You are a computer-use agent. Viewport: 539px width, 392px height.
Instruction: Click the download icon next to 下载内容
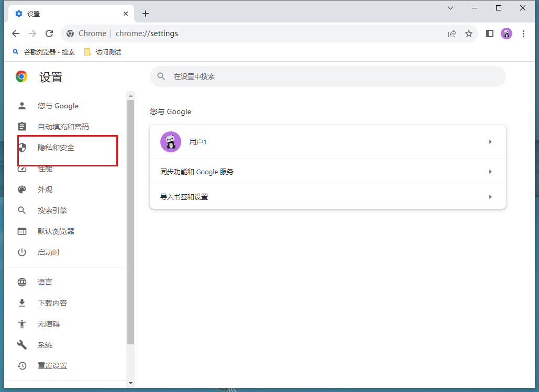click(x=22, y=303)
